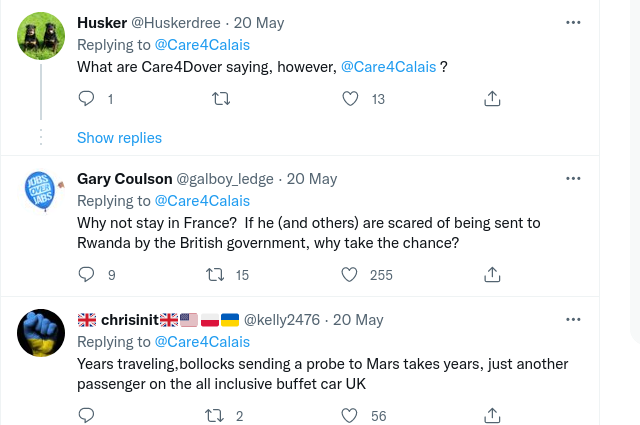Open more options on Gary Coulson's tweet

tap(573, 178)
